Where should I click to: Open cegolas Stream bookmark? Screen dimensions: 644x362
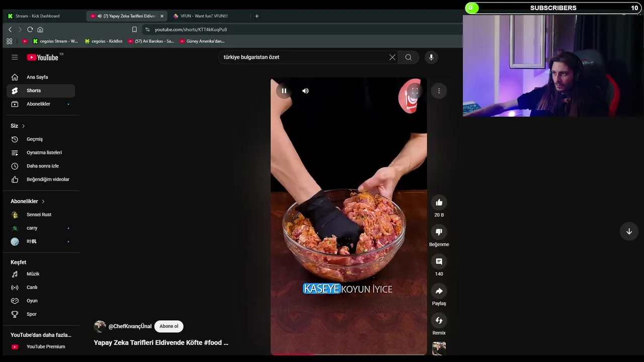pos(55,41)
